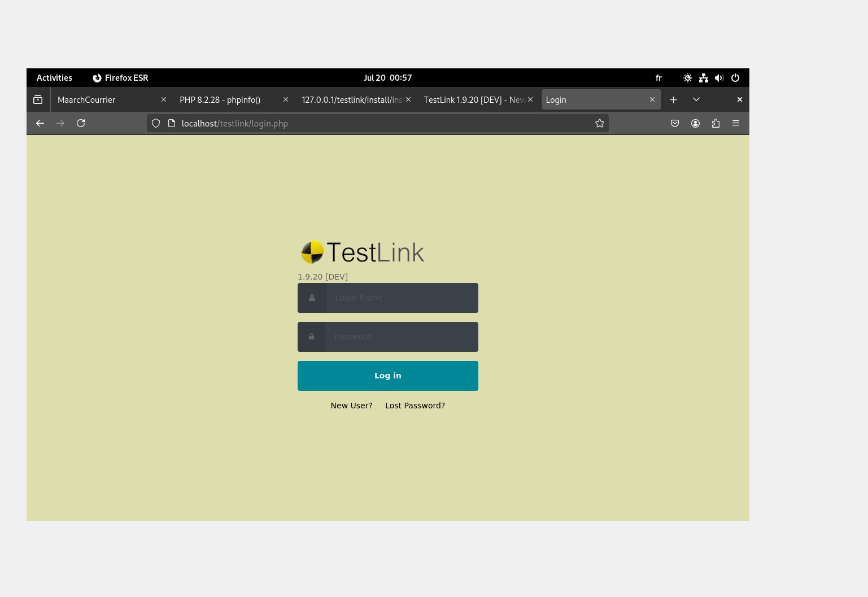868x597 pixels.
Task: Bookmark this page with the star icon
Action: (600, 123)
